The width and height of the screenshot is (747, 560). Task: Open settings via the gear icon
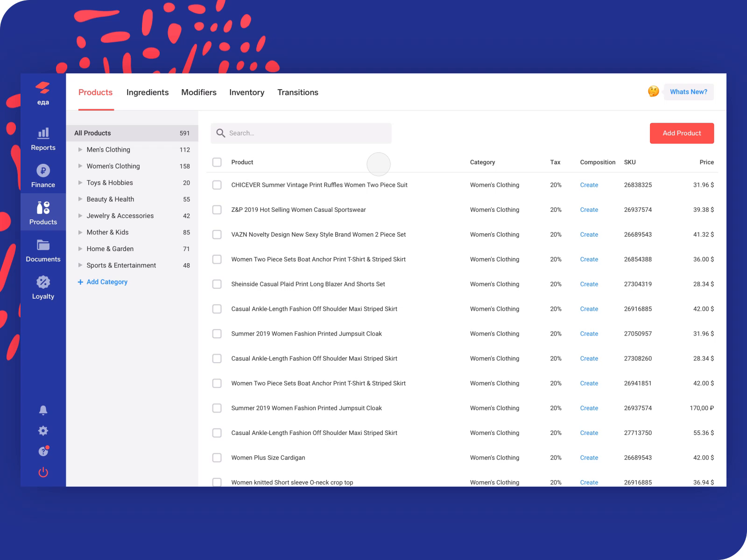pos(43,430)
